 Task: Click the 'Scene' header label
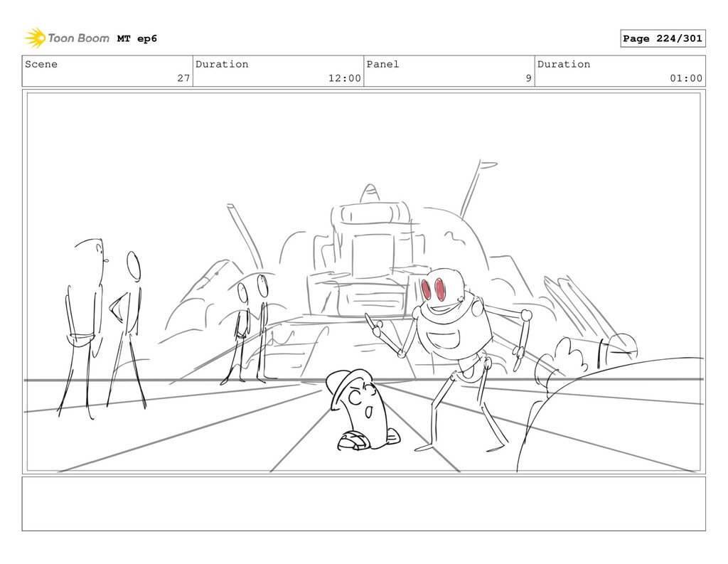[41, 64]
